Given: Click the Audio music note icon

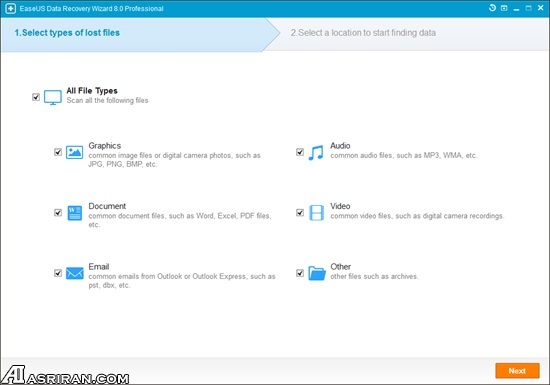Looking at the screenshot, I should tap(316, 153).
